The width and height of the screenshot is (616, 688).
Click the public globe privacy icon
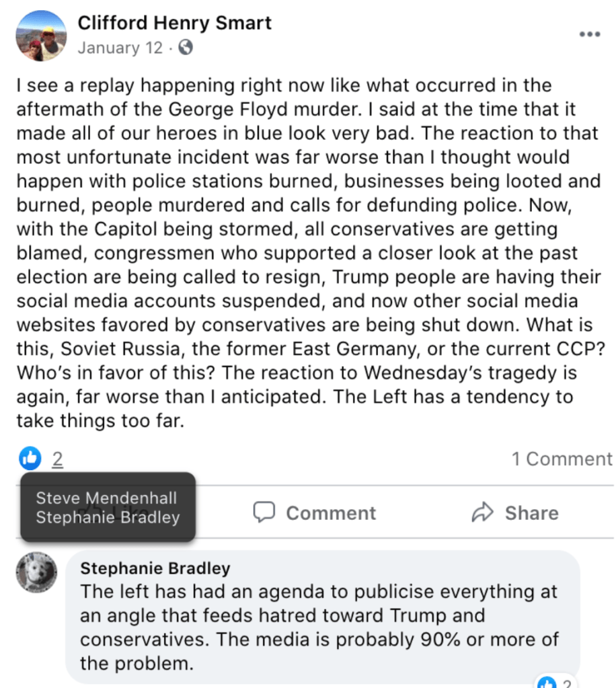pos(186,48)
